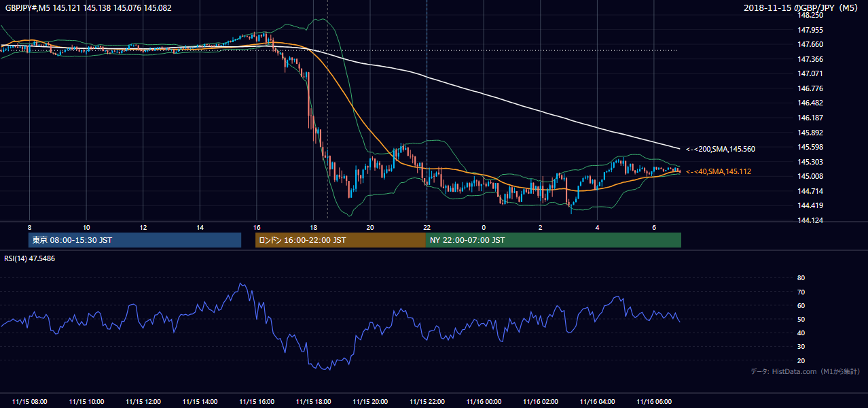The image size is (868, 408).
Task: Click price axis value 144.714
Action: [x=810, y=191]
